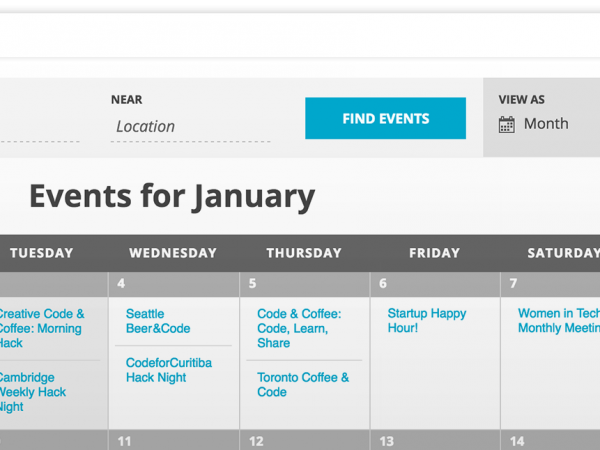Image resolution: width=600 pixels, height=450 pixels.
Task: Focus the Near Location input field
Action: (191, 127)
